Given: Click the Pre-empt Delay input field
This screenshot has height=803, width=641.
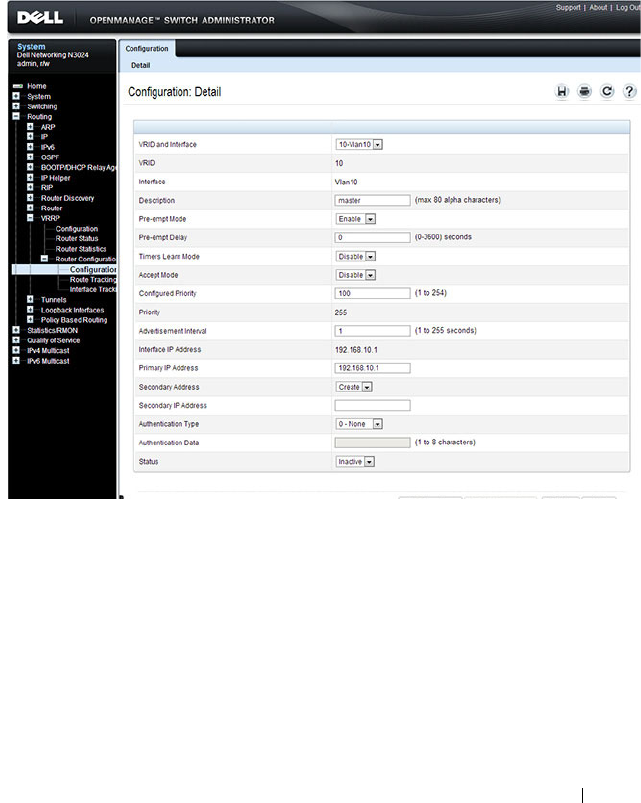Looking at the screenshot, I should coord(372,237).
